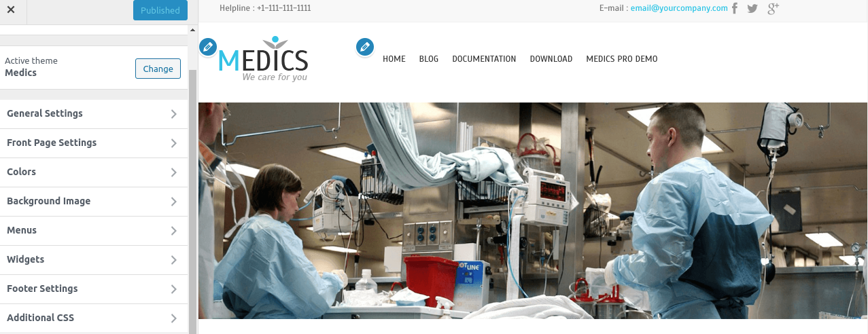Open the Menus customizer panel
868x334 pixels.
[x=94, y=231]
